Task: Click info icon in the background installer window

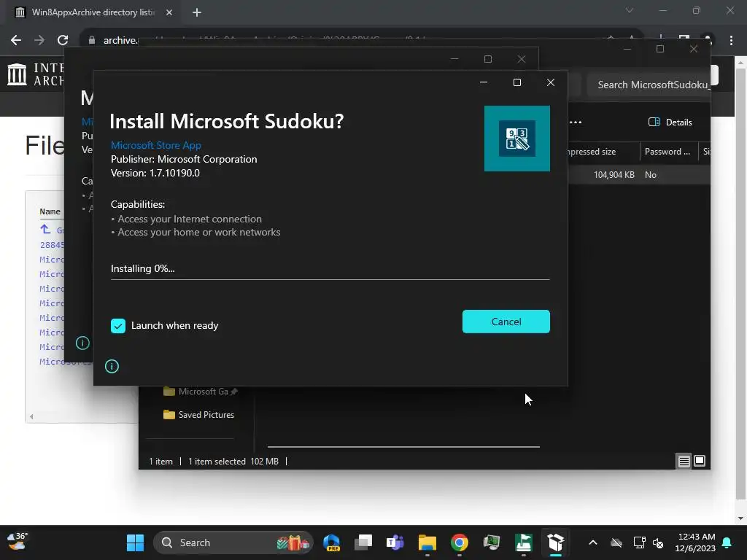Action: pyautogui.click(x=82, y=343)
